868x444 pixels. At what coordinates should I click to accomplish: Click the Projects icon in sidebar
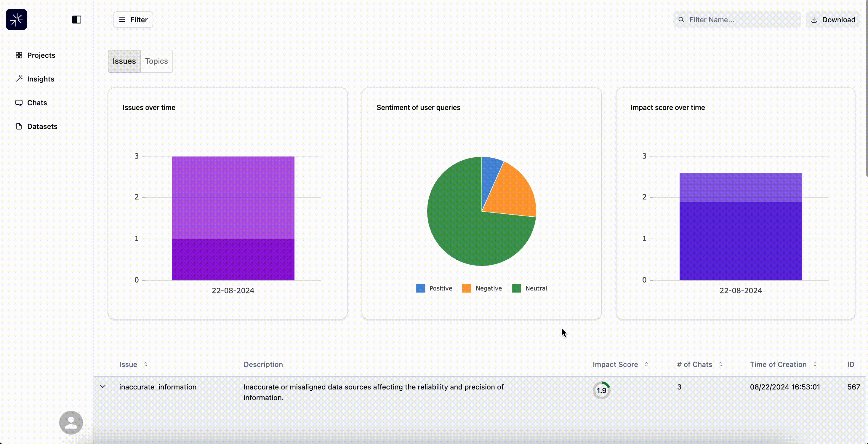(x=19, y=55)
